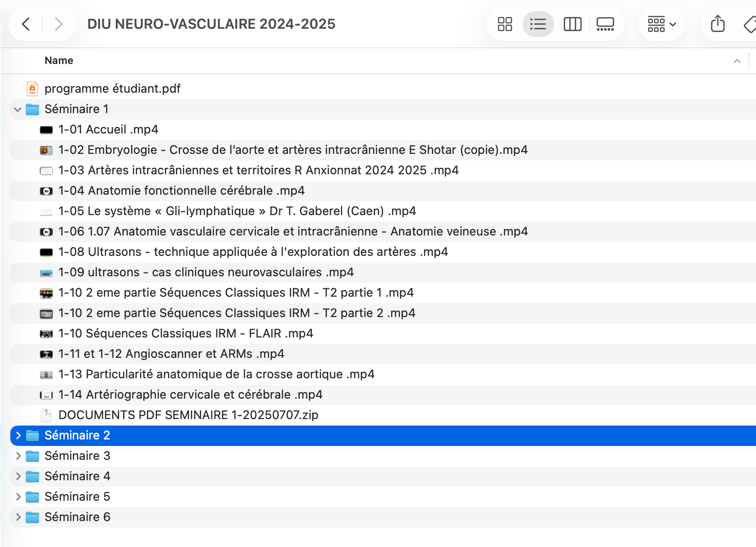This screenshot has width=756, height=547.
Task: Switch to gallery view
Action: click(x=605, y=24)
